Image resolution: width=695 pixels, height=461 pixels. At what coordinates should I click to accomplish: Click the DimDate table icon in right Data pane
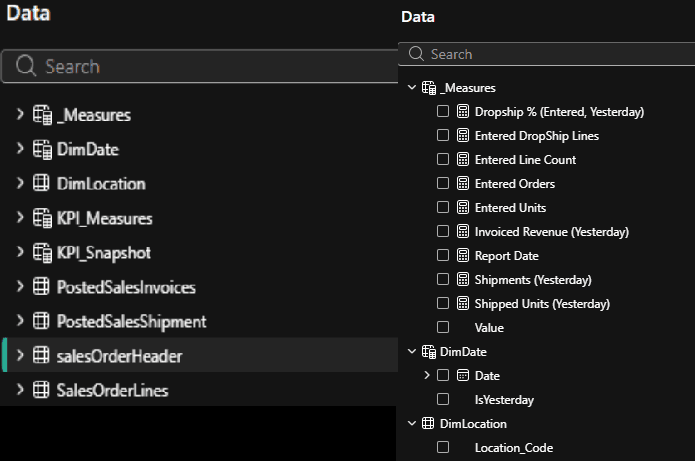point(429,352)
